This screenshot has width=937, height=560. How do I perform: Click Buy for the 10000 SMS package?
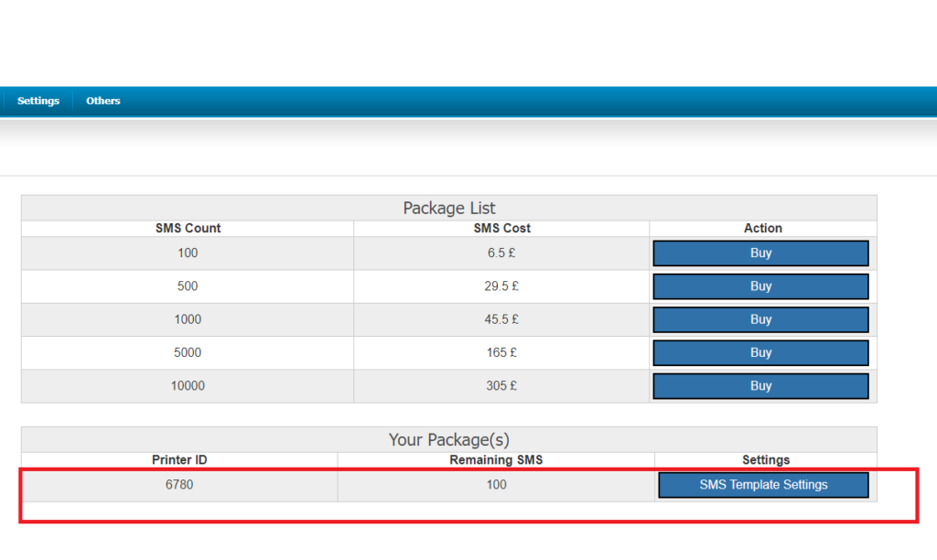click(x=760, y=386)
